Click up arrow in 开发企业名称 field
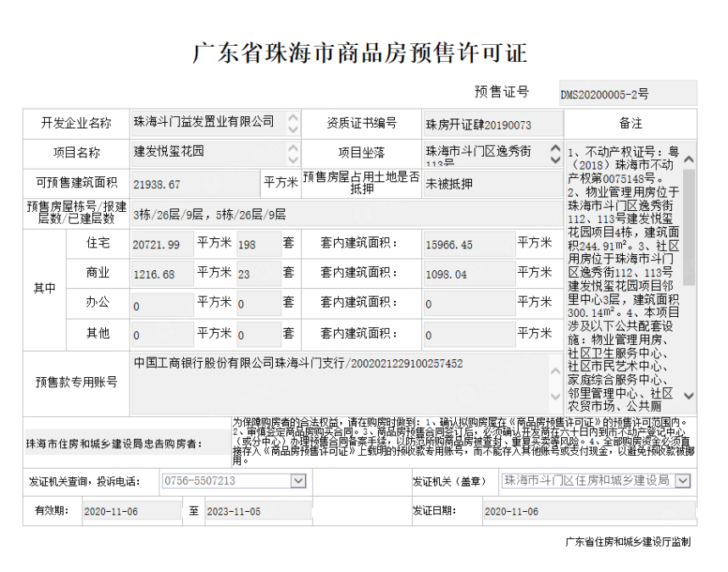 pyautogui.click(x=293, y=118)
